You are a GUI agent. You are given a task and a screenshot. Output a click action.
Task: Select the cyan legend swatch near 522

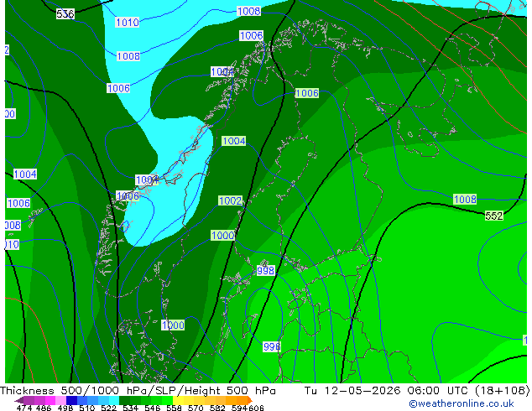(x=113, y=400)
